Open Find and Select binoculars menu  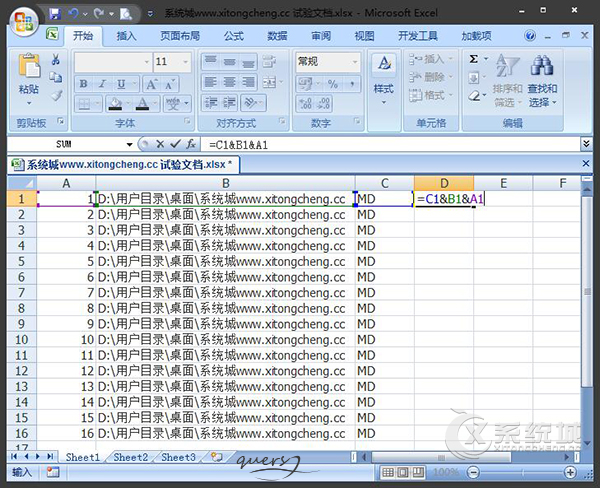542,80
